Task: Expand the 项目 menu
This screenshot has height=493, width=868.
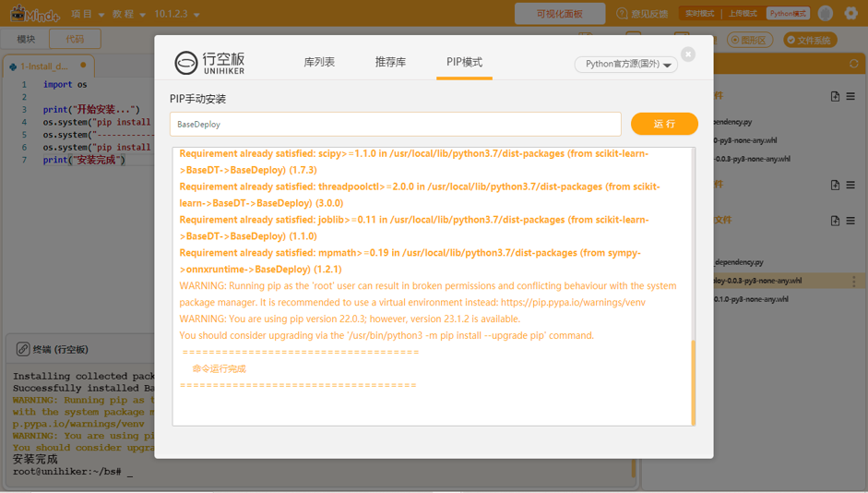Action: pyautogui.click(x=88, y=14)
